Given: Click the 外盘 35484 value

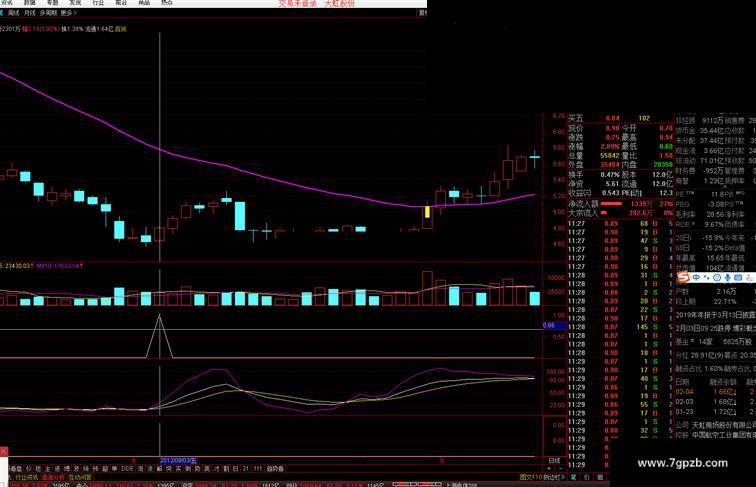Looking at the screenshot, I should tap(610, 165).
